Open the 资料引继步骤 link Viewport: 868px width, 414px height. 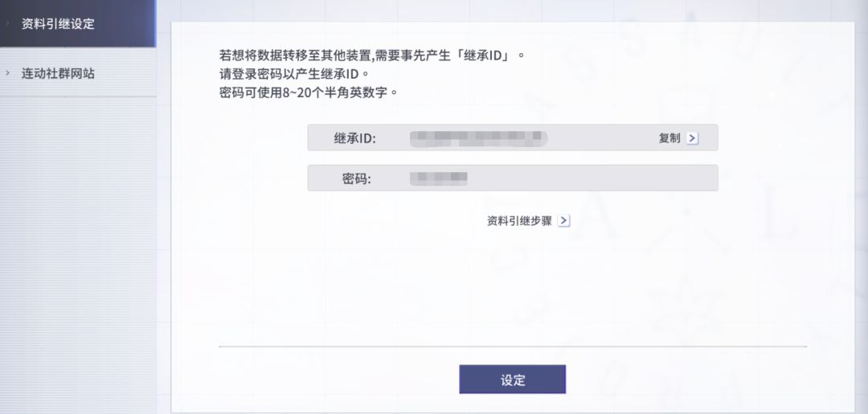519,221
